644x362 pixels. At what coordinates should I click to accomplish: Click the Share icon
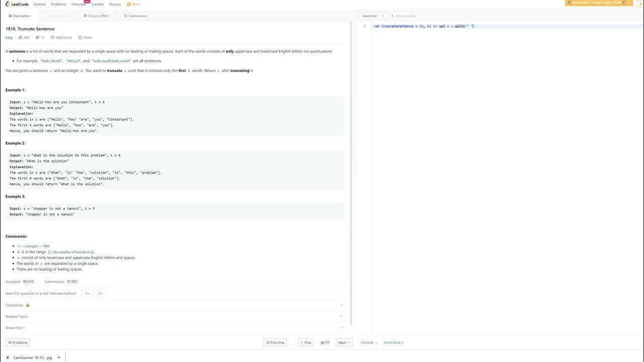80,37
